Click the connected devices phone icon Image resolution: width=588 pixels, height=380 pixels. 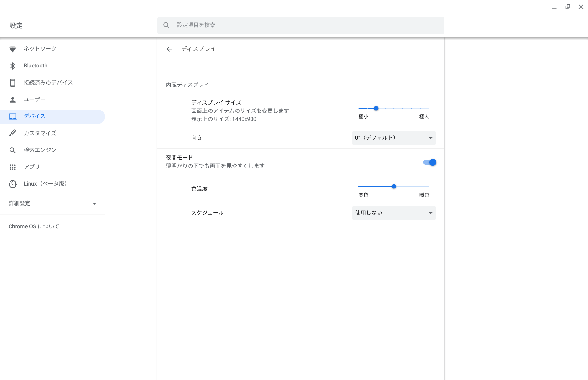[x=13, y=83]
